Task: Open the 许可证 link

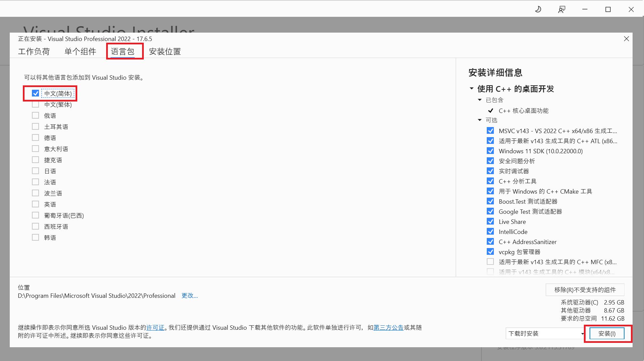Action: [155, 327]
